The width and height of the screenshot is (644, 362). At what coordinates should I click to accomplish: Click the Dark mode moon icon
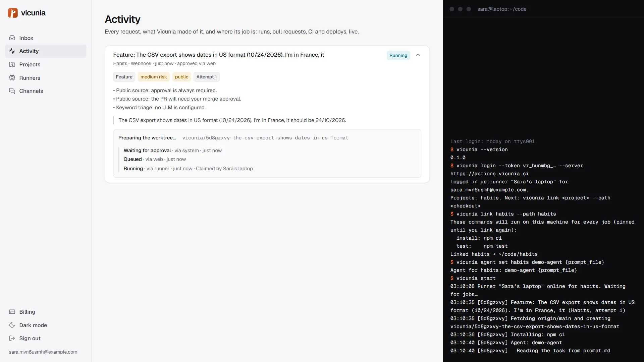12,325
